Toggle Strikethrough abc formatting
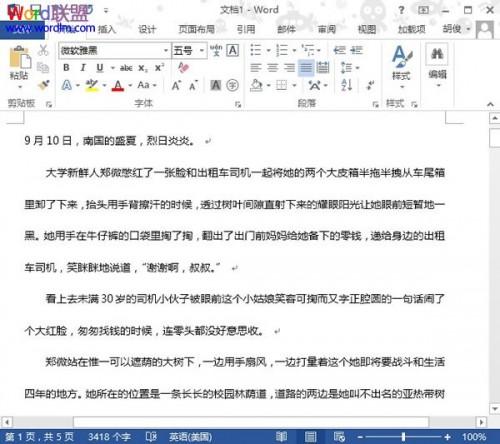Viewport: 500px width, 444px height. [x=126, y=68]
